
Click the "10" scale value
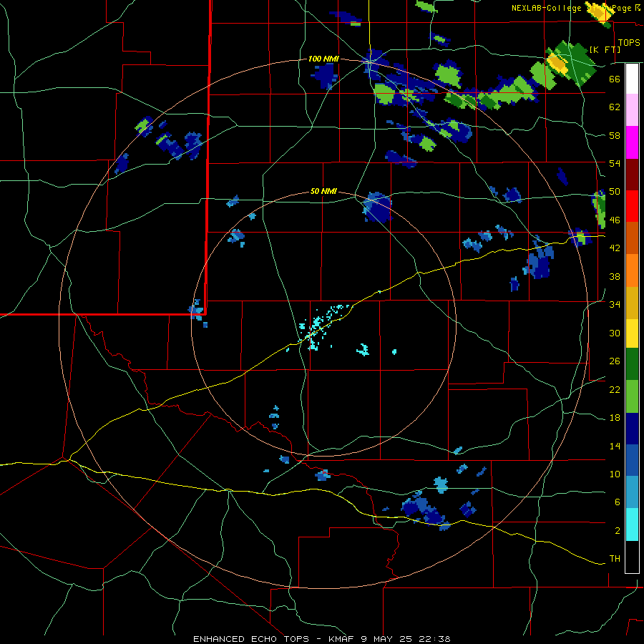(x=615, y=474)
